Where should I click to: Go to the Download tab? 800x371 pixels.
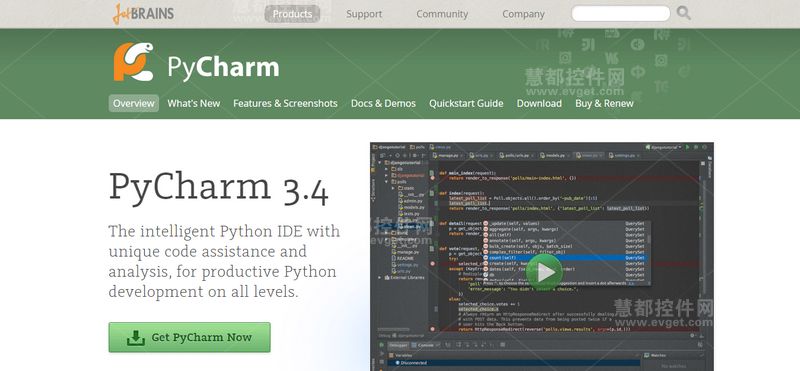click(x=539, y=103)
